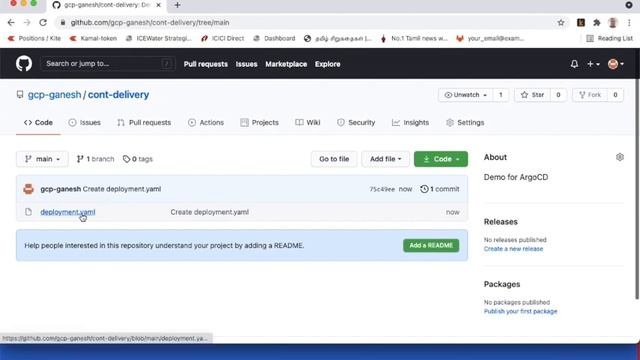Open the notifications bell
Screen dimensions: 640x360
pyautogui.click(x=574, y=64)
